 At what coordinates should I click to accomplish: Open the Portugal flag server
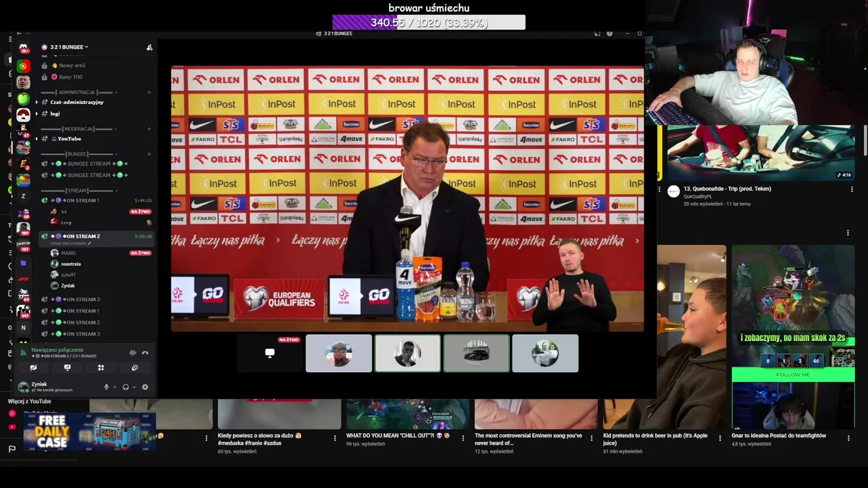[x=23, y=66]
